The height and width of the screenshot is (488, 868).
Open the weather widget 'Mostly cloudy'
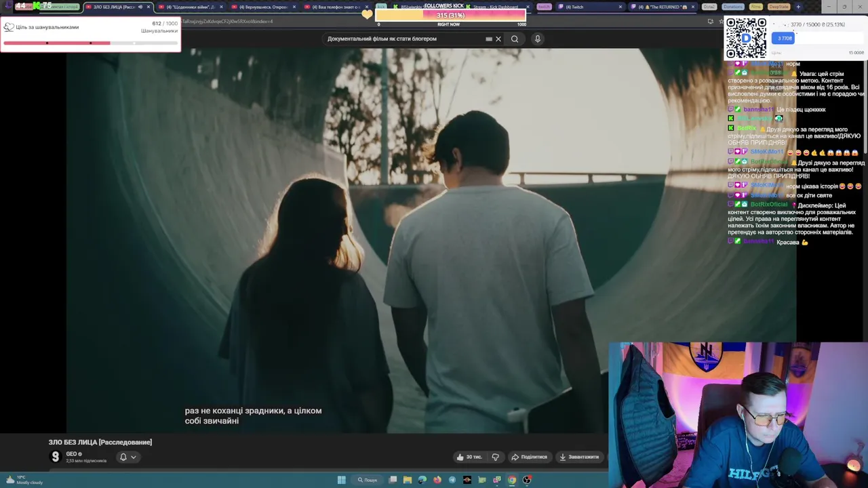24,480
